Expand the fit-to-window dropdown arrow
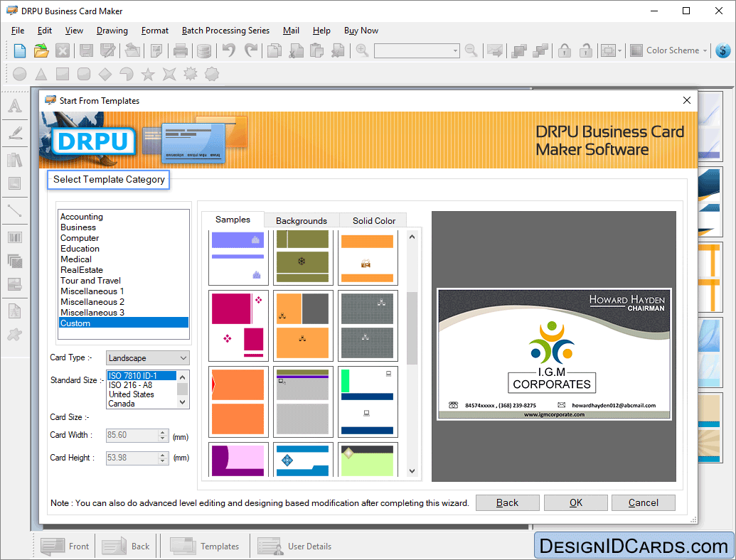 [x=619, y=50]
